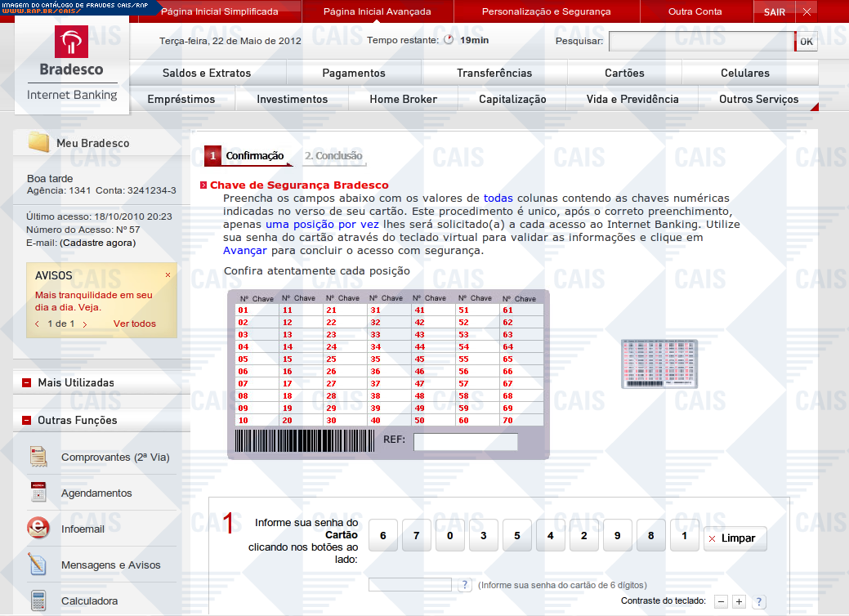This screenshot has height=616, width=849.
Task: Launch the Calculadora icon
Action: [38, 600]
